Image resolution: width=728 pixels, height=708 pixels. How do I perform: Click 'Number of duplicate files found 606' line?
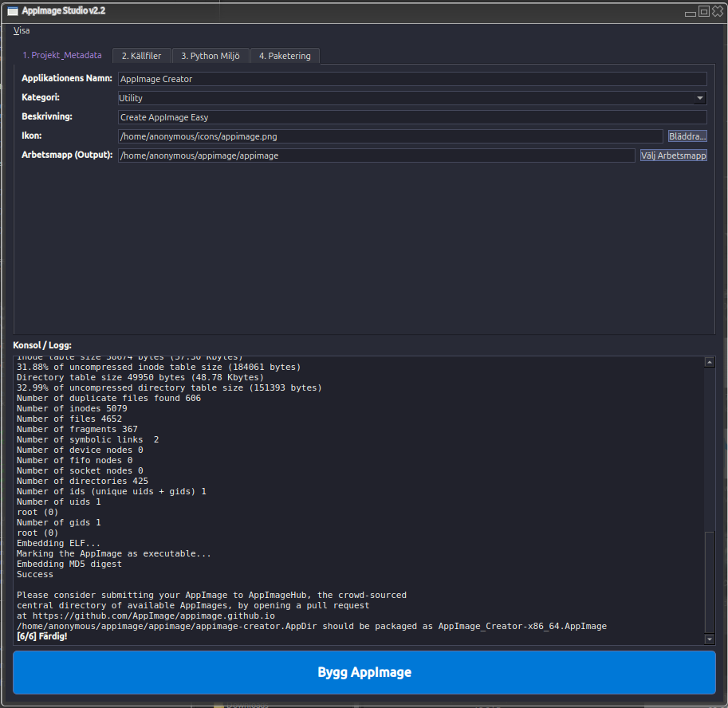(x=108, y=399)
